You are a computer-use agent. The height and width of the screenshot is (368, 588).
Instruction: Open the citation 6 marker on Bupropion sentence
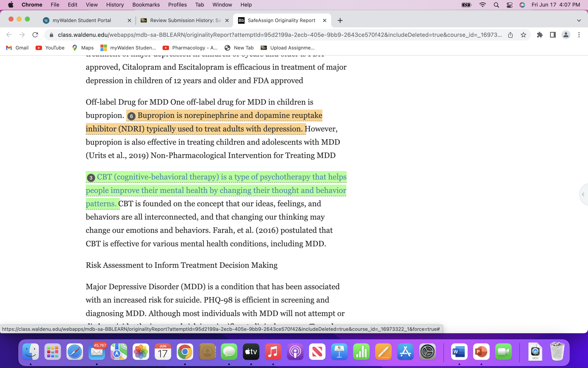(x=131, y=116)
